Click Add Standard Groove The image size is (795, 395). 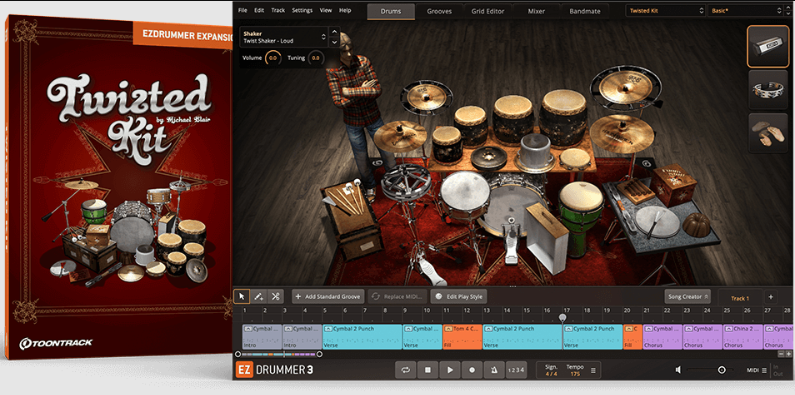coord(328,297)
